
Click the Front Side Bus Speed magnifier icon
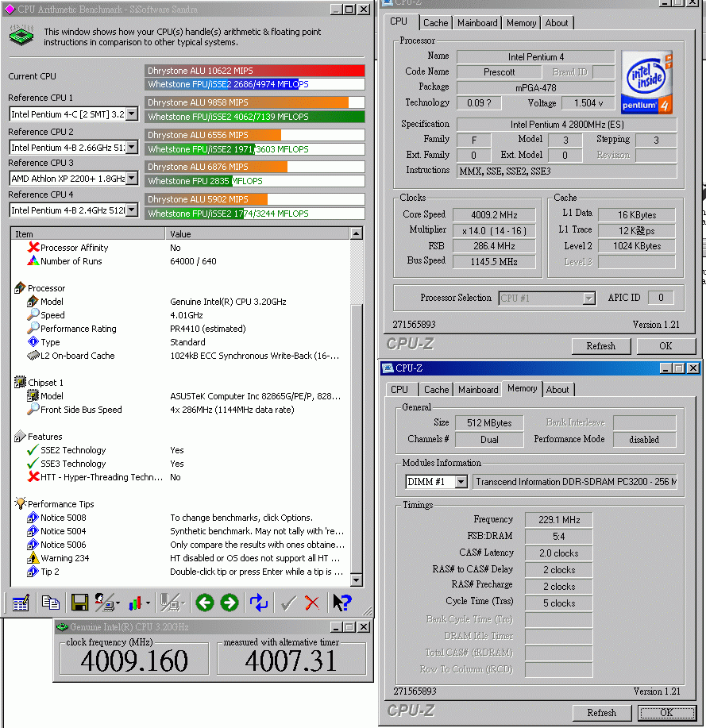point(33,409)
